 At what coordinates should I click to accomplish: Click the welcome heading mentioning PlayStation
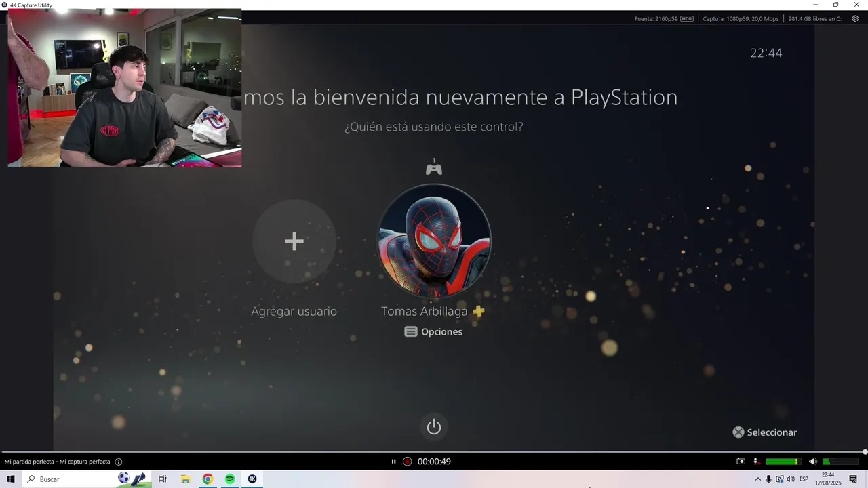(x=460, y=98)
